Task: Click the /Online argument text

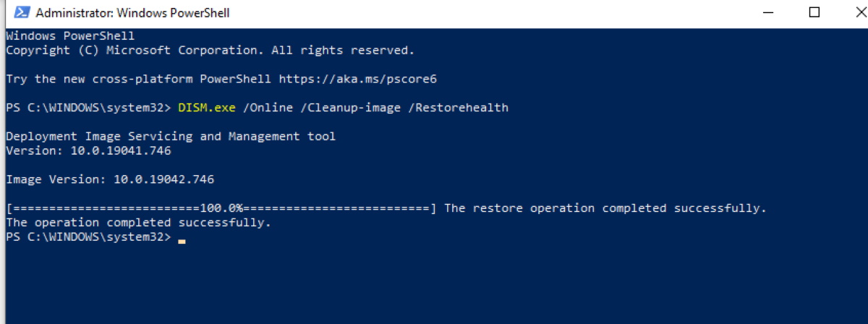Action: tap(268, 108)
